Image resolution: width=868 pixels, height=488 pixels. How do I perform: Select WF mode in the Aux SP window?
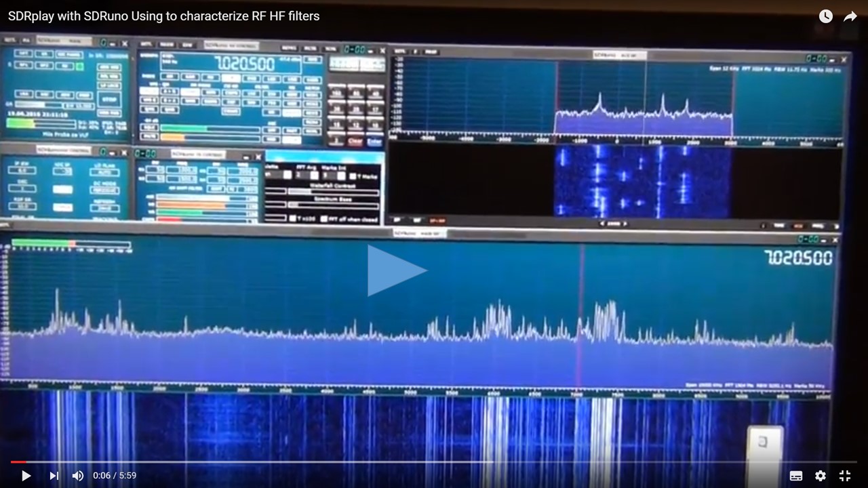click(416, 220)
